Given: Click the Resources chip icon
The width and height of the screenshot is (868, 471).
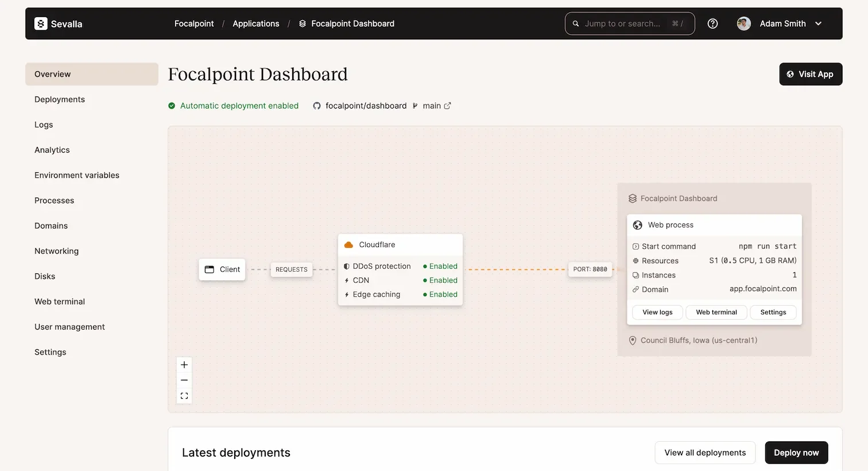Looking at the screenshot, I should tap(635, 261).
